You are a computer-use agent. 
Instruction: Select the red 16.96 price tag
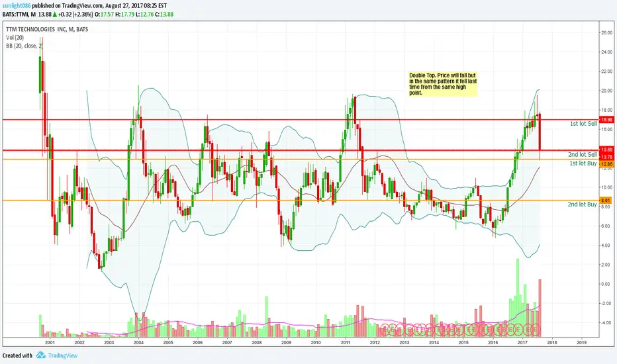coord(606,120)
